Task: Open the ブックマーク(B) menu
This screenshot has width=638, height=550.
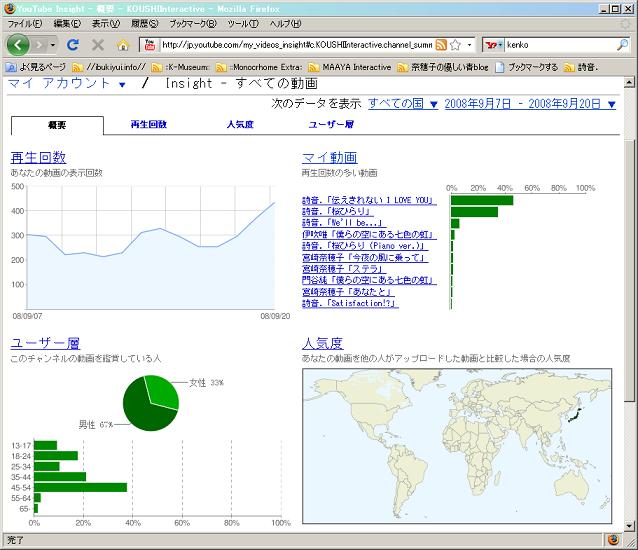Action: pos(193,24)
